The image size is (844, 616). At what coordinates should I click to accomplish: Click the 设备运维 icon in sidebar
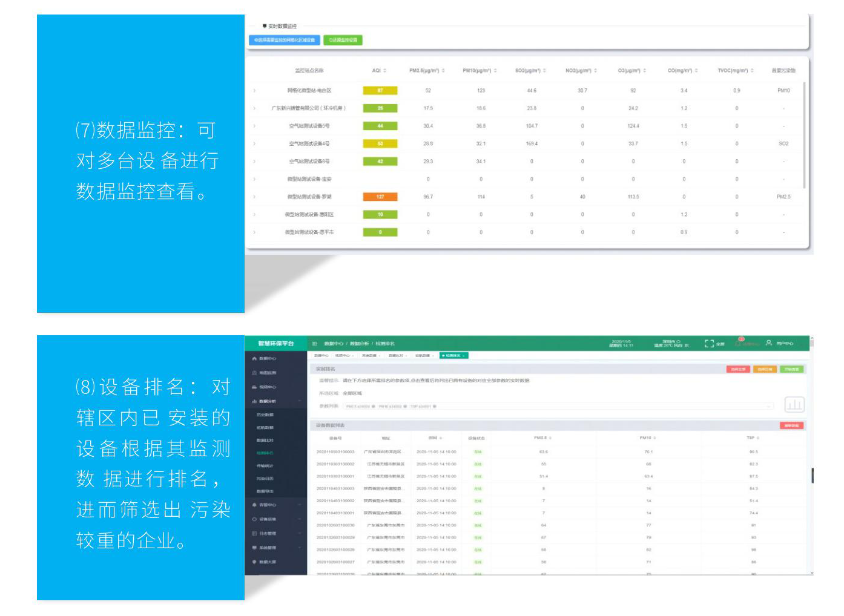pyautogui.click(x=254, y=519)
